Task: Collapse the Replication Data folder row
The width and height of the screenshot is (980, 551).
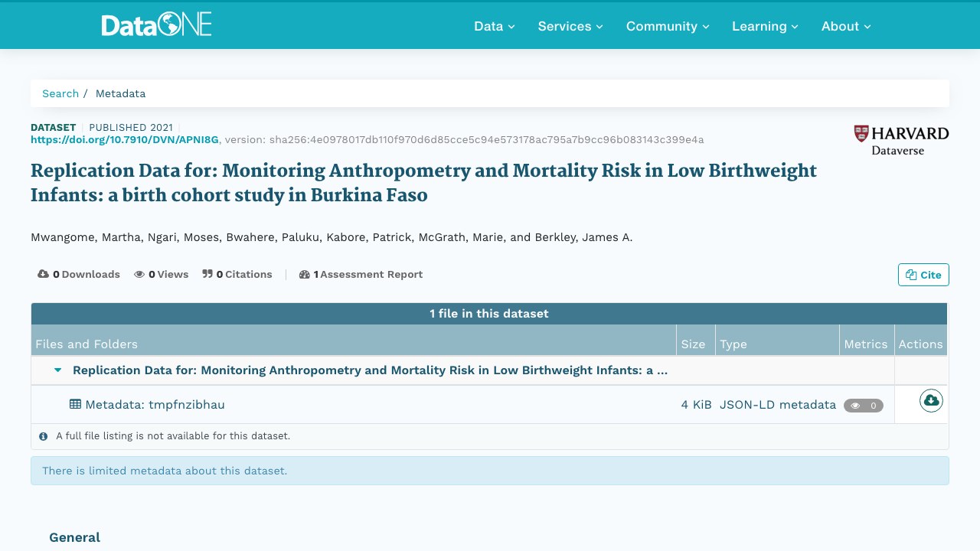Action: (58, 370)
